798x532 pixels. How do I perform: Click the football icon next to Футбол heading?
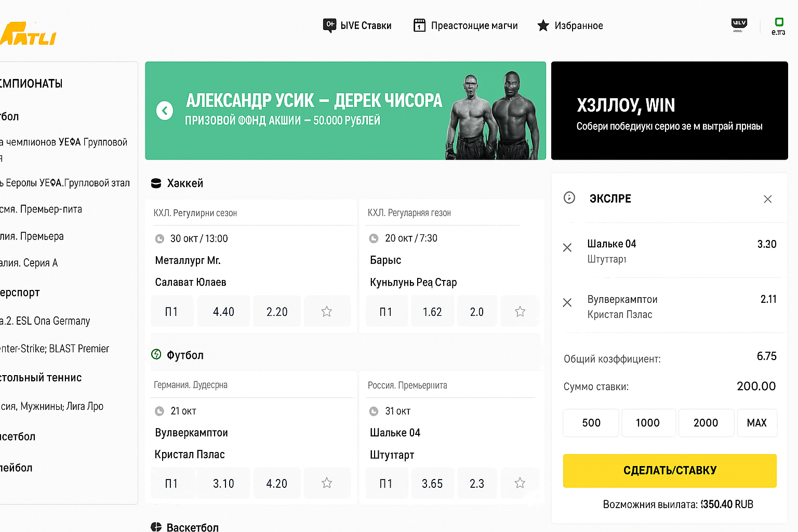click(156, 354)
